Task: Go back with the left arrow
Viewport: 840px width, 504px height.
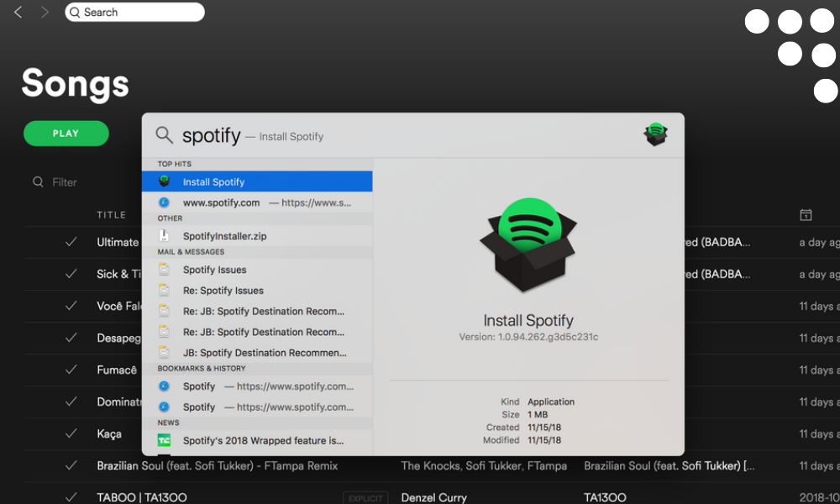Action: pyautogui.click(x=18, y=12)
